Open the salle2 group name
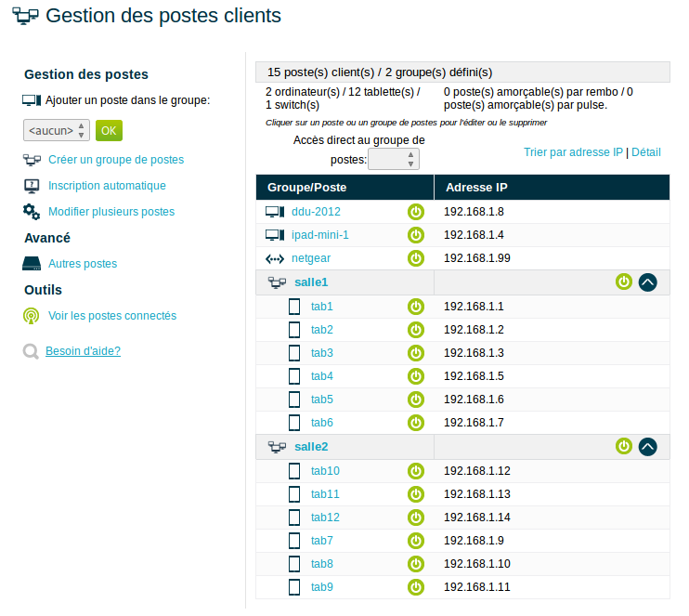Screen dimensions: 689x616 point(311,446)
